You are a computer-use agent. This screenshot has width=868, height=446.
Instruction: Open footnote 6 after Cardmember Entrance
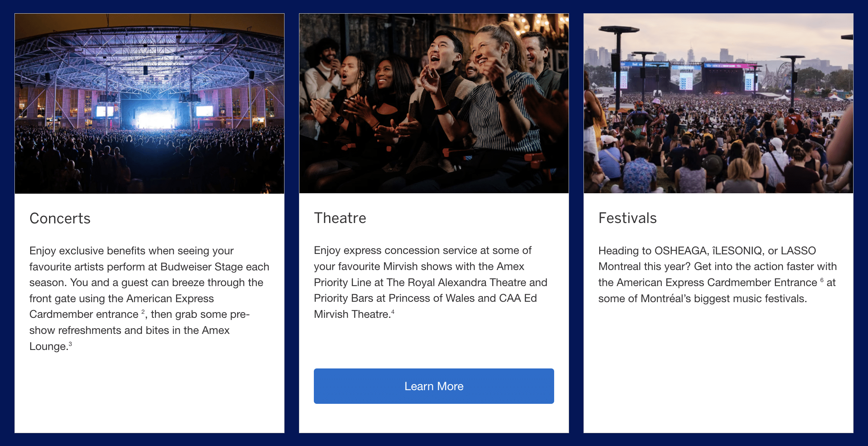click(x=822, y=280)
